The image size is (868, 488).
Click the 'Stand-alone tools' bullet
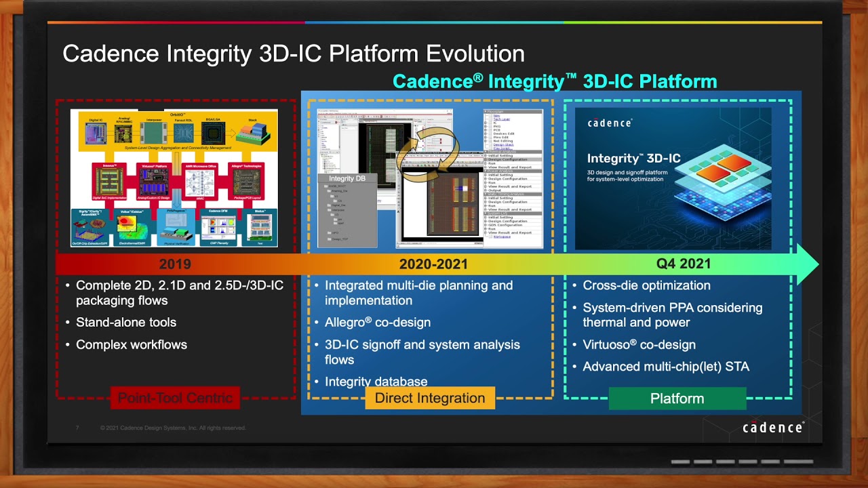coord(126,323)
